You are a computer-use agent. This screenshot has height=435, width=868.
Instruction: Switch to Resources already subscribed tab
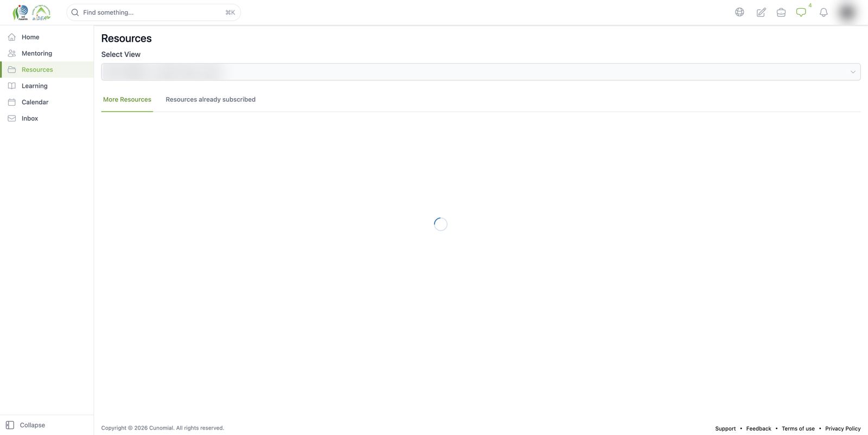(x=210, y=100)
